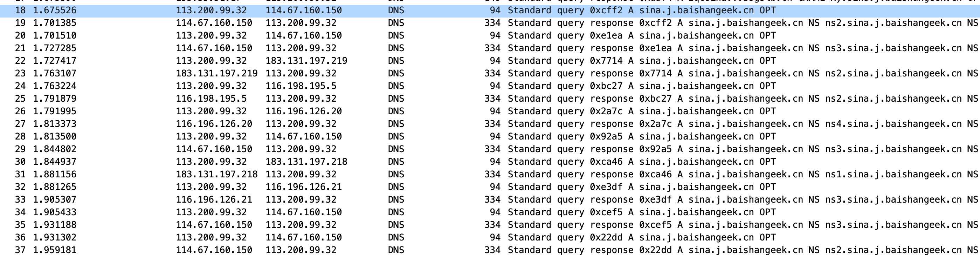This screenshot has width=980, height=258.
Task: Select packet with timestamp 1.791879
Action: (x=490, y=99)
